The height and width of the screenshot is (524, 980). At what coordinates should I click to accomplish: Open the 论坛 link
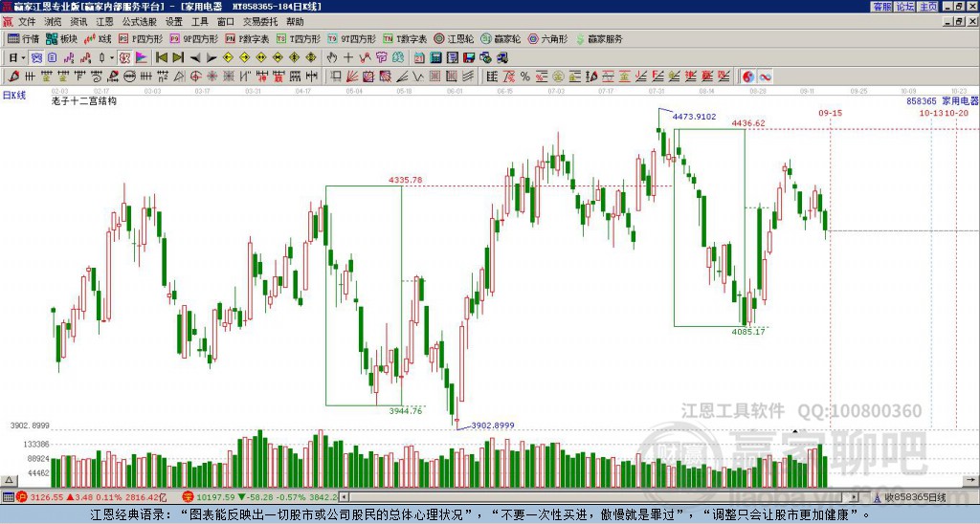[x=904, y=7]
